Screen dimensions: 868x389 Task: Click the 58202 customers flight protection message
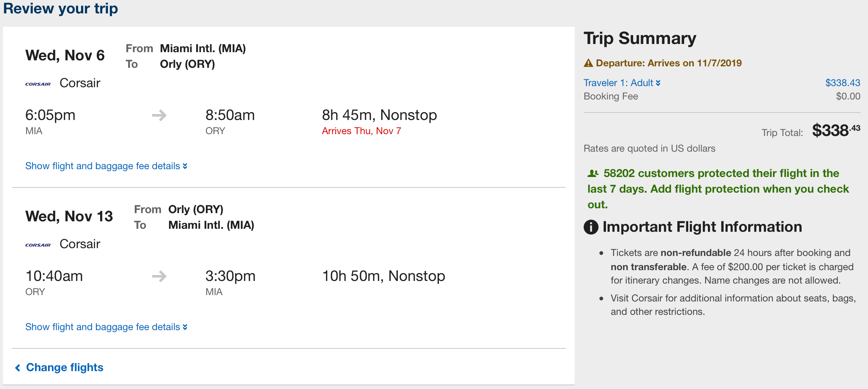[718, 189]
